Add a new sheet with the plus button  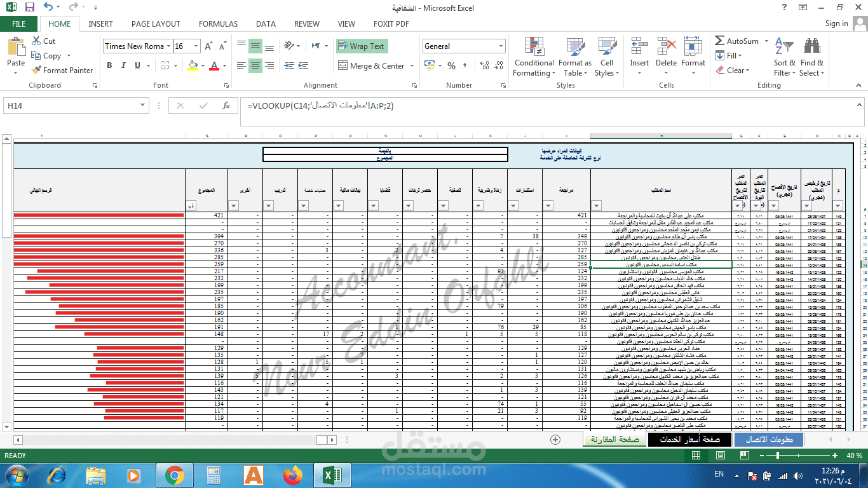555,440
